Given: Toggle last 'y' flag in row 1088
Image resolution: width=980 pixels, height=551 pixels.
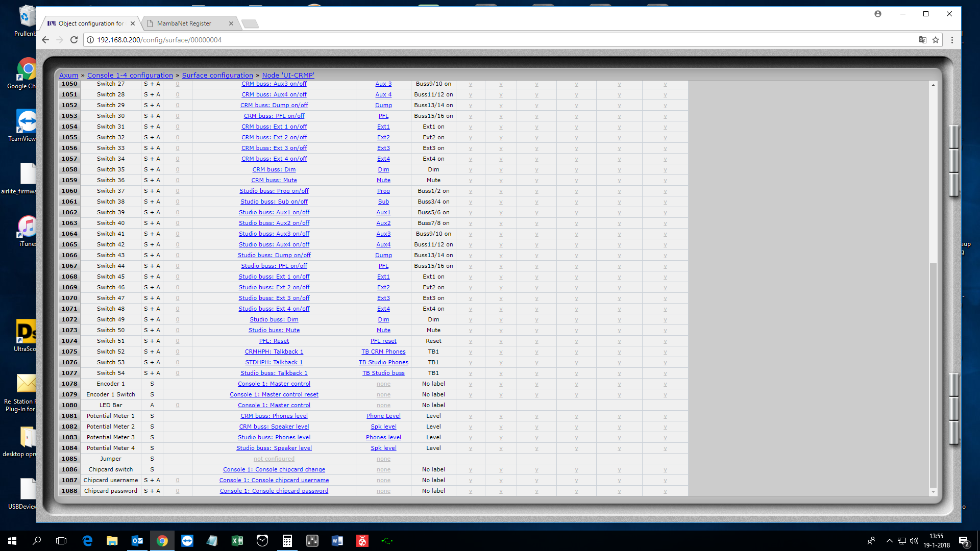Looking at the screenshot, I should pyautogui.click(x=665, y=491).
